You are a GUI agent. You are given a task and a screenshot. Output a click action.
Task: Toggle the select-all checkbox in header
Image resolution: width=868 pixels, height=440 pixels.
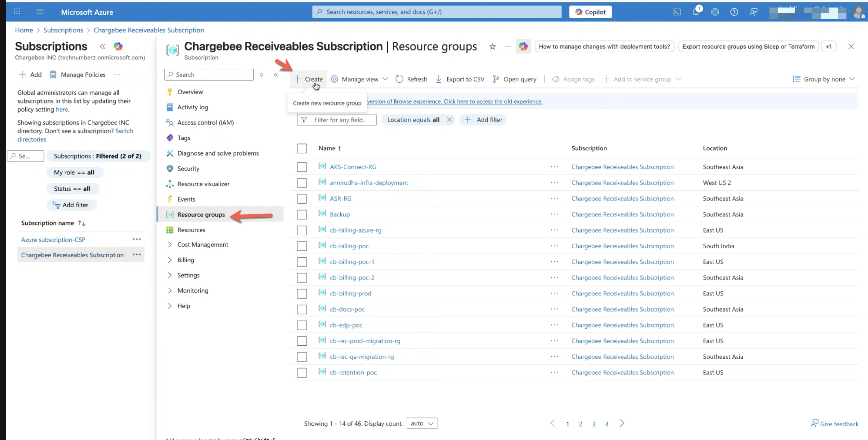(302, 148)
